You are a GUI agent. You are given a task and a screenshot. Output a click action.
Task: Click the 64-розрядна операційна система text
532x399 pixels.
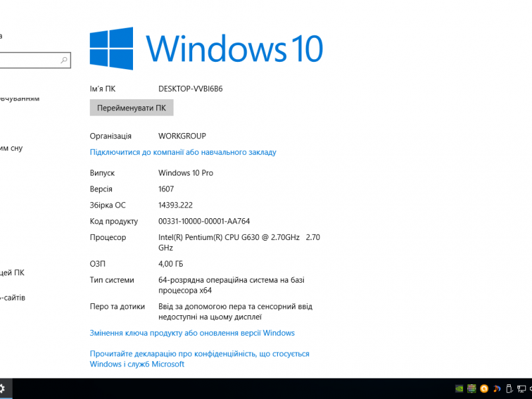[231, 285]
